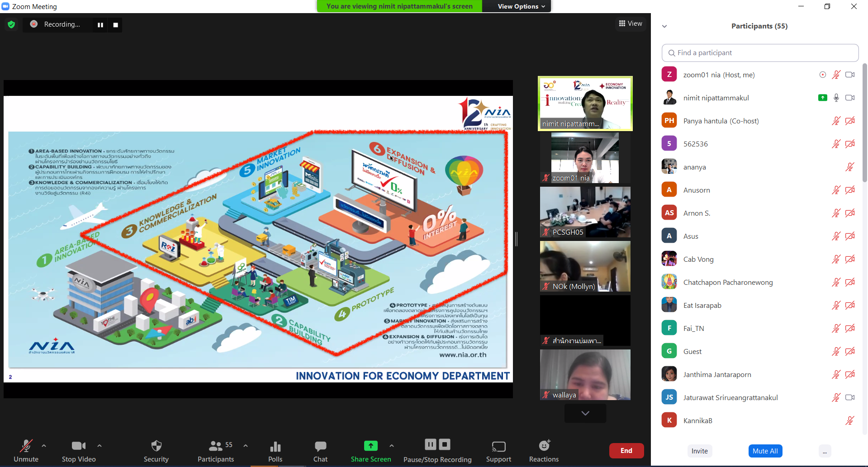Pause recording in top-left indicator

[x=100, y=25]
